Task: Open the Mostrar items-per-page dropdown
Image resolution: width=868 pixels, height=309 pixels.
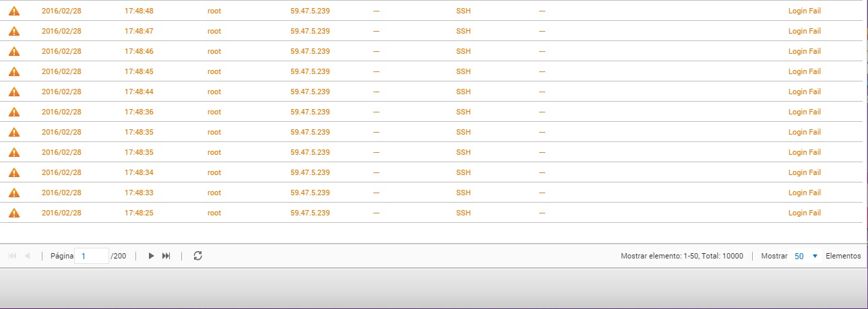Action: click(806, 256)
